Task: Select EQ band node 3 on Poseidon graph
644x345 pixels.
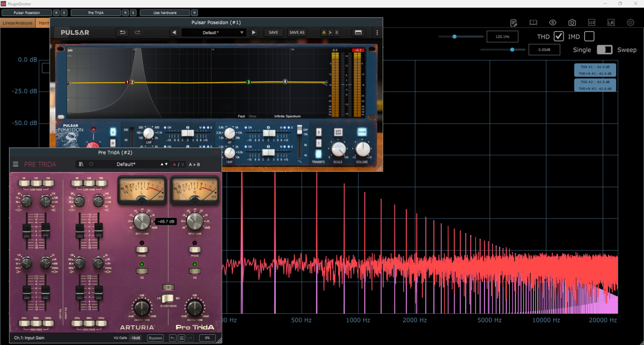Action: click(x=248, y=82)
